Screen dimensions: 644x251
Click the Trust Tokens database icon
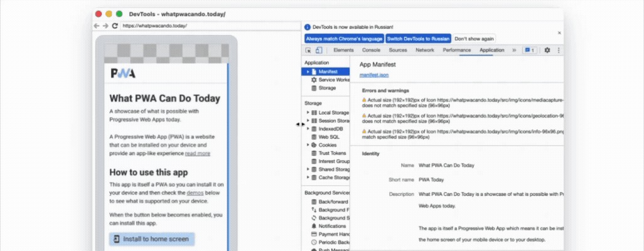pyautogui.click(x=314, y=153)
